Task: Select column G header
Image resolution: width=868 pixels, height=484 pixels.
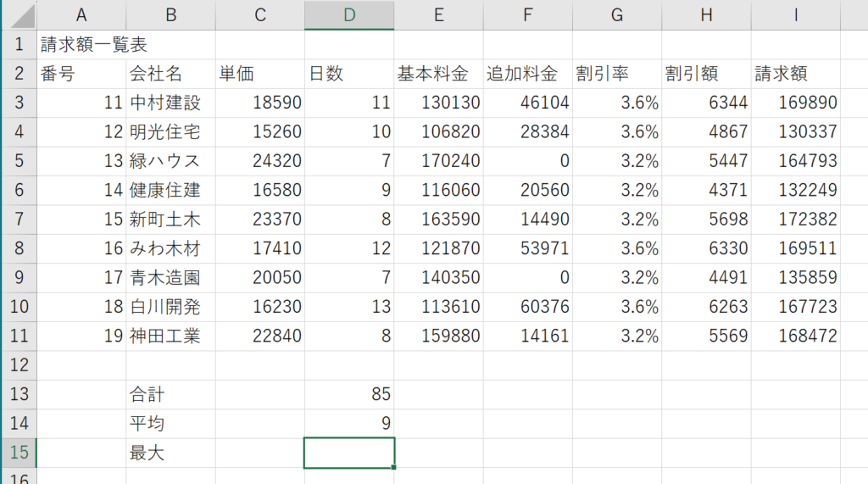Action: point(617,15)
